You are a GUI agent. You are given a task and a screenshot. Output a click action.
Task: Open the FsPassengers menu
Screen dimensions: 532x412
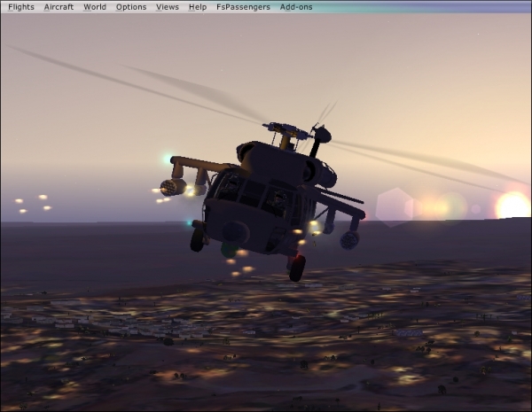[243, 7]
